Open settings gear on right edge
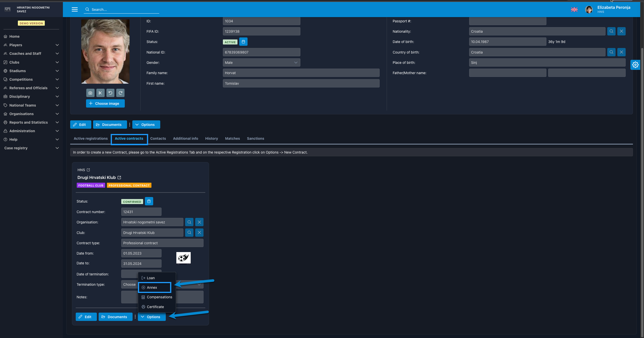 coord(635,65)
